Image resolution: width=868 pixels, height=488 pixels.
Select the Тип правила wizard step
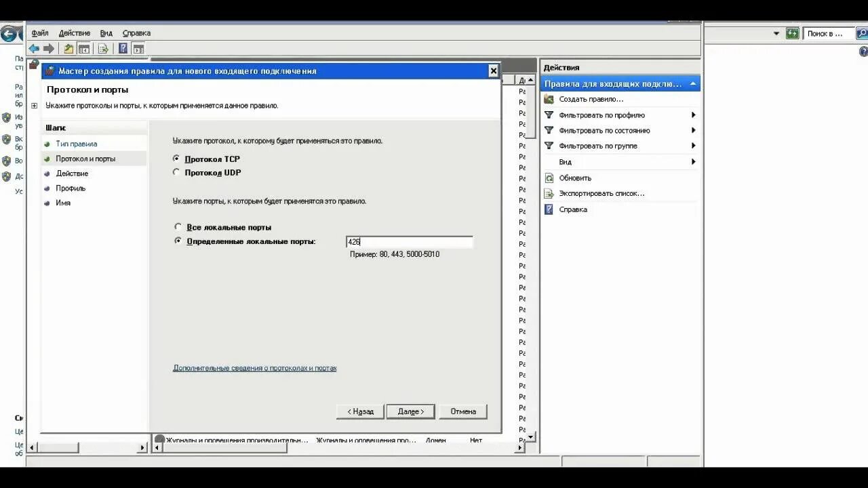click(77, 144)
